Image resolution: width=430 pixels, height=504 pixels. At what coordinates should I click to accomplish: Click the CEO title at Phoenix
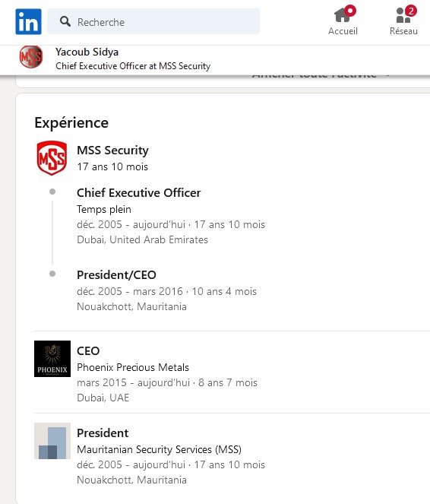click(88, 350)
